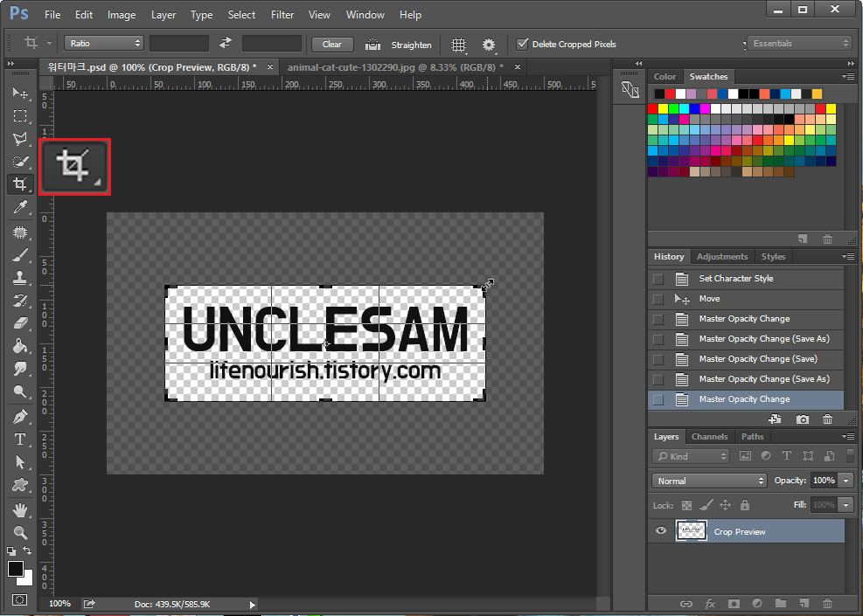Open the Kind filter dropdown
863x616 pixels.
691,456
